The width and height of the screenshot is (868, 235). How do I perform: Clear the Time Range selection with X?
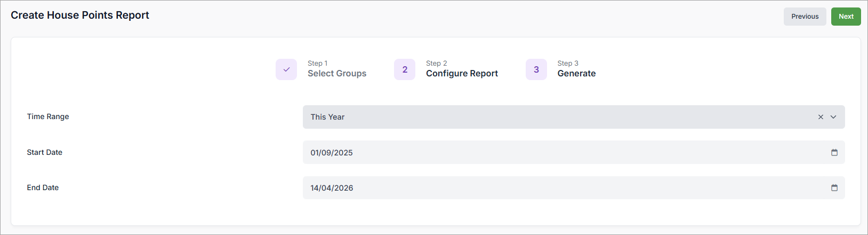pyautogui.click(x=821, y=117)
